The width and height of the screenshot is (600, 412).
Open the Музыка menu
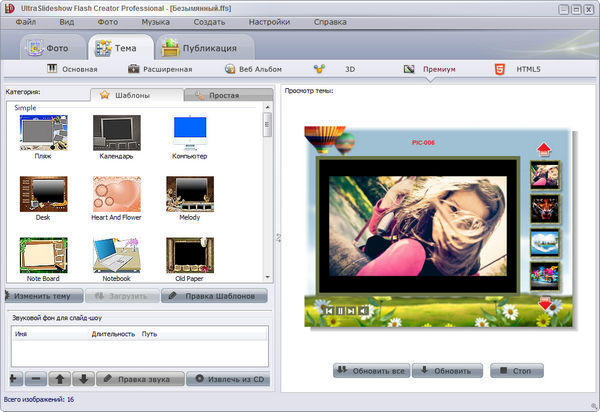point(155,22)
